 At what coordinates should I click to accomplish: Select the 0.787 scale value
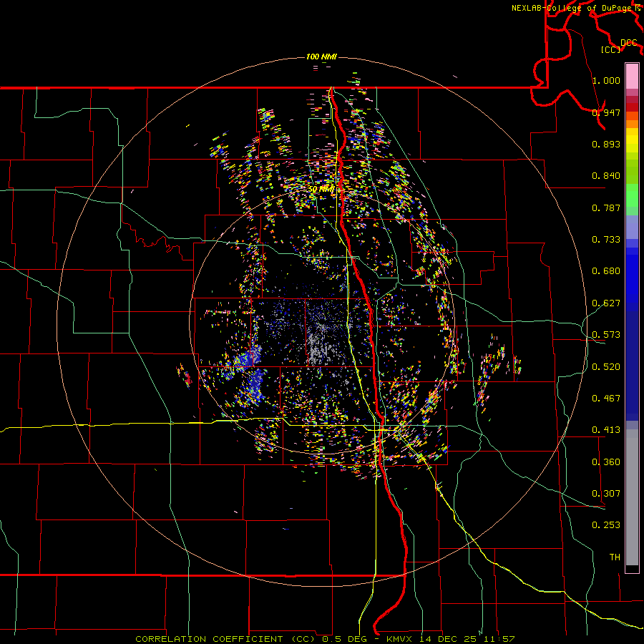606,208
